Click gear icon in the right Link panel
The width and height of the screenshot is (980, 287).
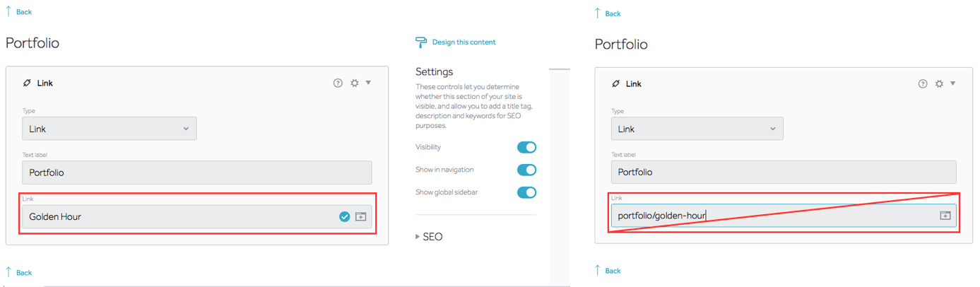click(x=939, y=84)
